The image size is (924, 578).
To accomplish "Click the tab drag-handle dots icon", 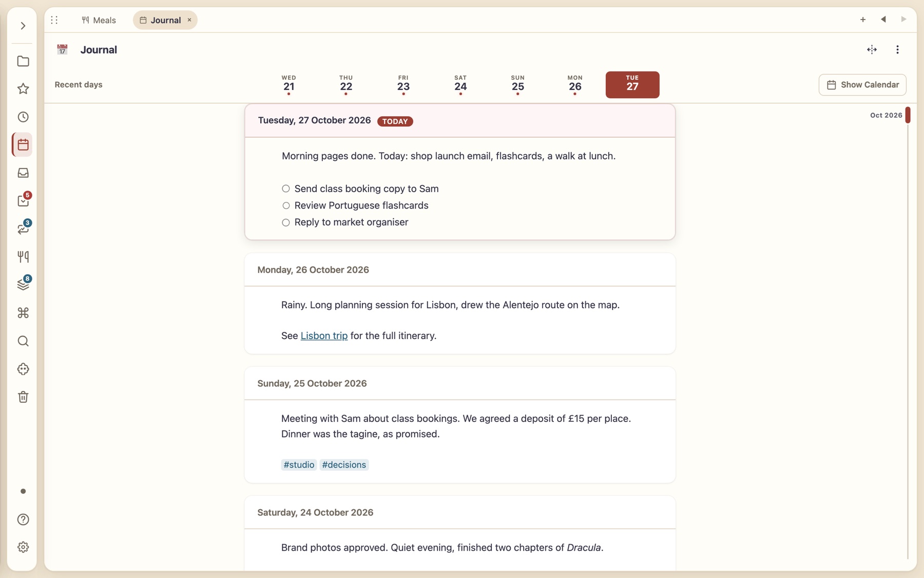I will (x=54, y=20).
